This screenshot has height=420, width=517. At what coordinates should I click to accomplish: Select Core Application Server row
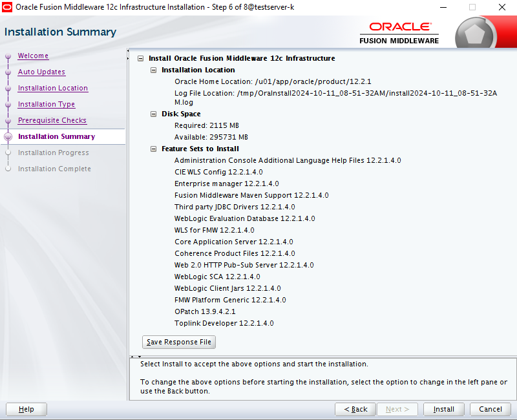(x=234, y=242)
